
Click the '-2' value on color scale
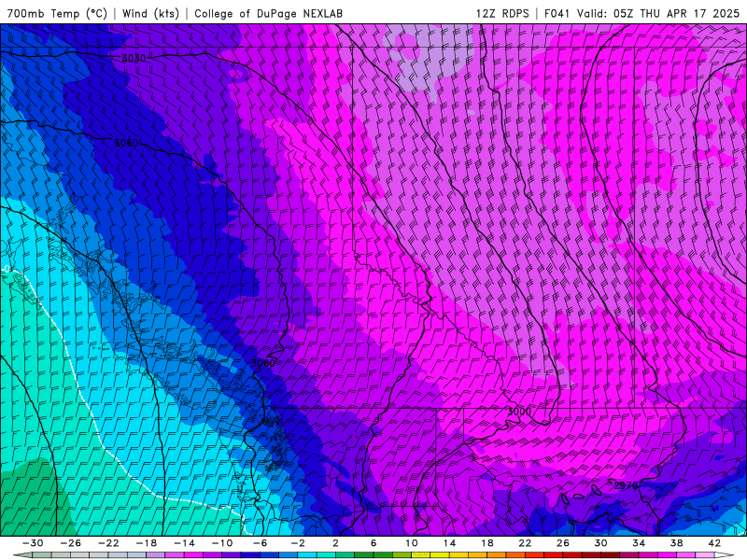298,543
